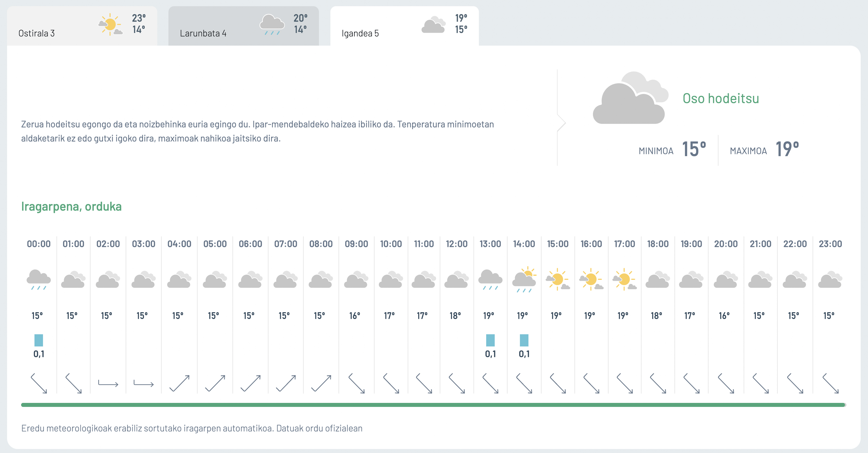
Task: Click the rain icon under 00:00
Action: pos(39,280)
